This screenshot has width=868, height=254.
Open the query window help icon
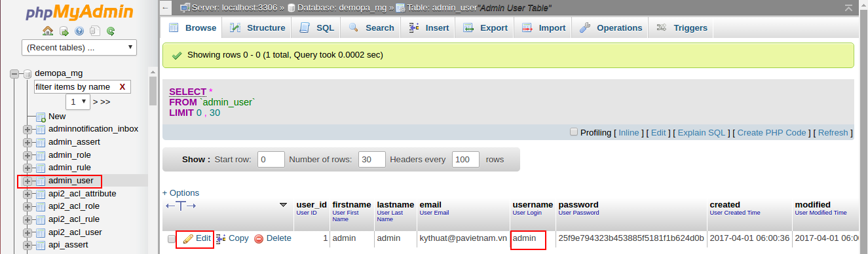pyautogui.click(x=79, y=31)
